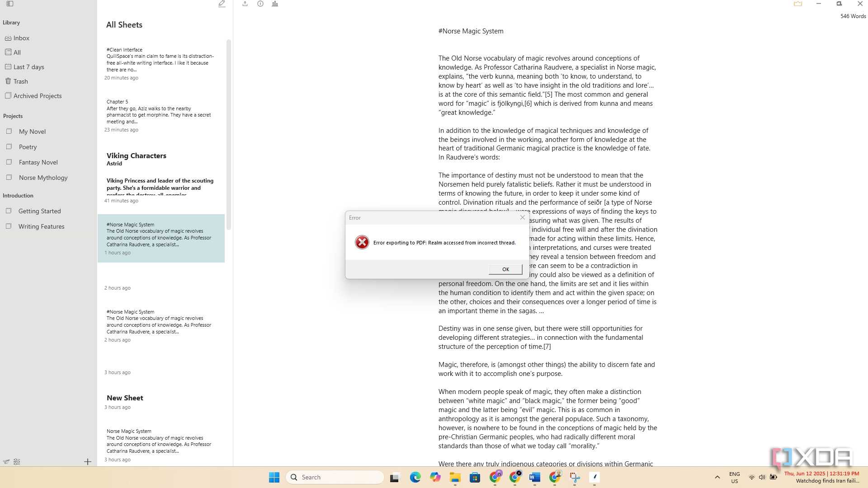Open the volume speaker tray icon

762,477
